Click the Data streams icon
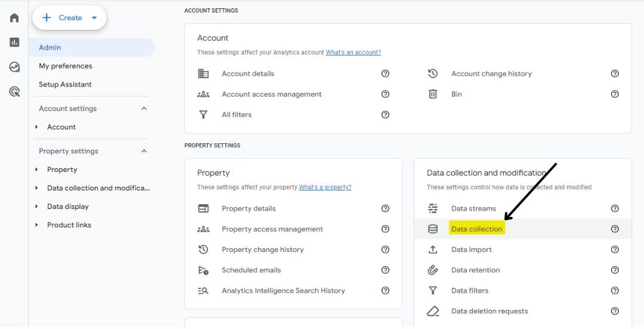The height and width of the screenshot is (329, 644). tap(433, 208)
